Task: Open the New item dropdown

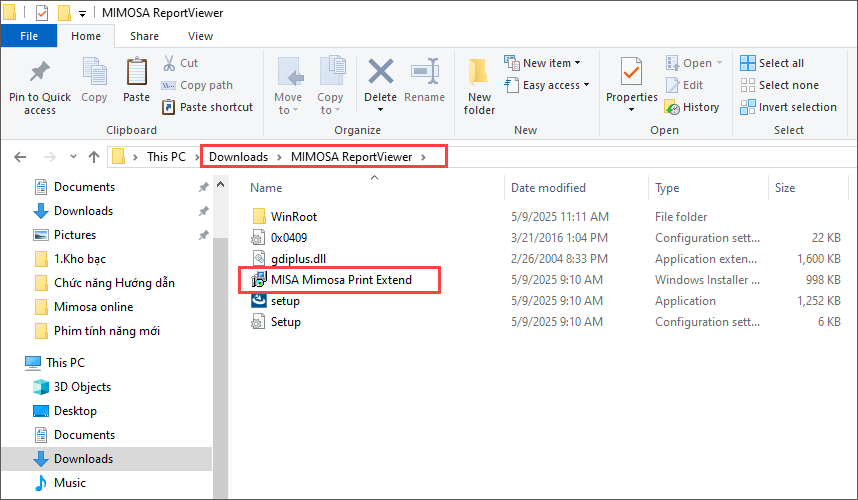Action: 545,63
